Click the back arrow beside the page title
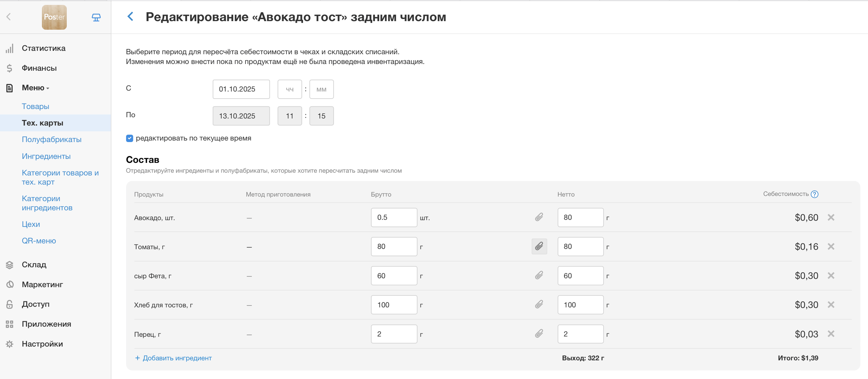 pos(131,16)
